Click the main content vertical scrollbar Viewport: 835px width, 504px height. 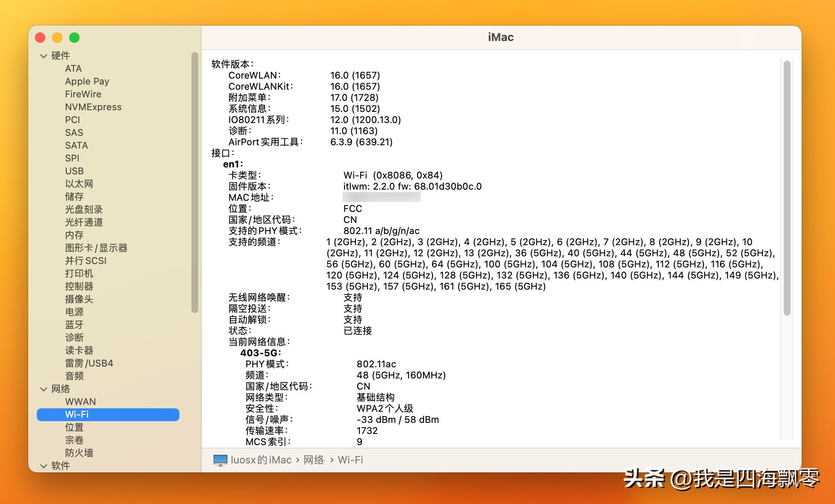pyautogui.click(x=787, y=188)
